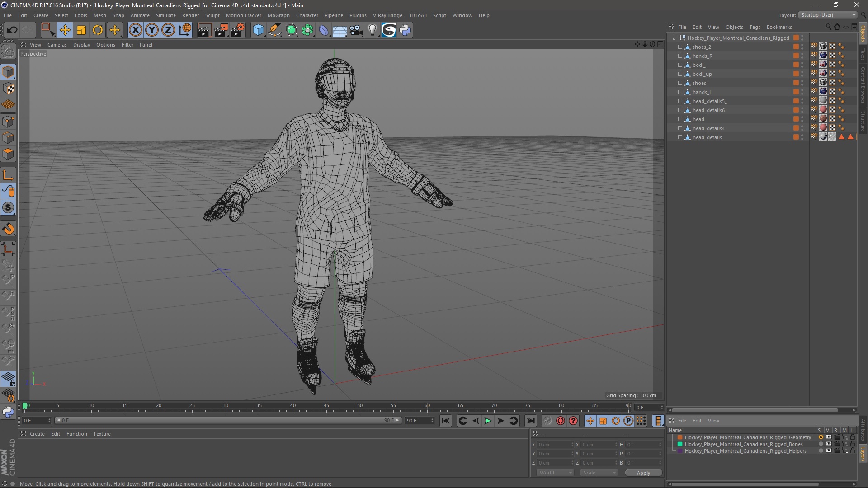Expand the shoes_2 object
Screen dimensions: 868x488
point(680,47)
